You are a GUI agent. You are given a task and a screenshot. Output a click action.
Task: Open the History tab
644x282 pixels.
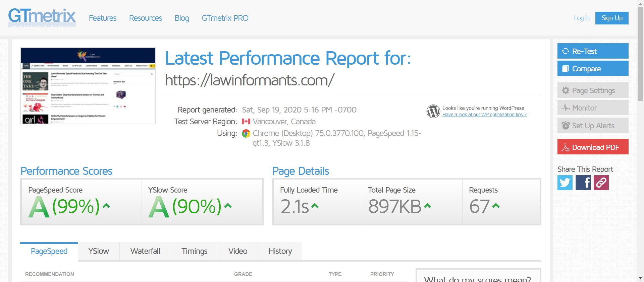click(280, 251)
